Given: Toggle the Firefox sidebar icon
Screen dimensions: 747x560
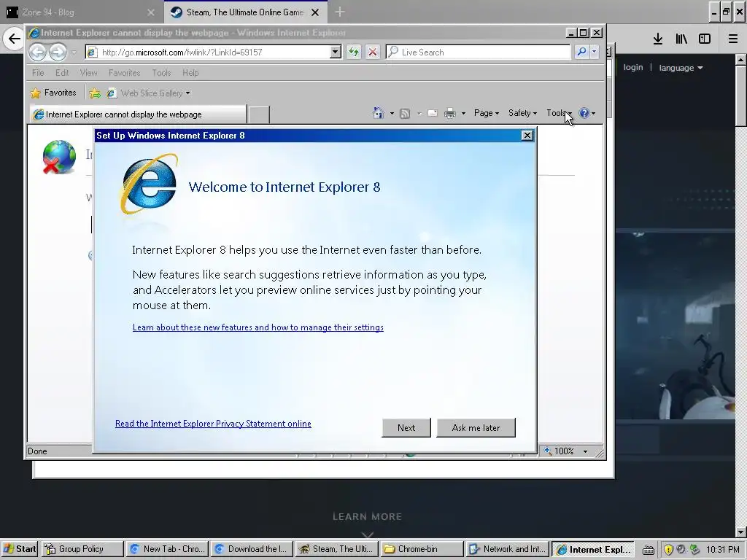Looking at the screenshot, I should coord(705,39).
